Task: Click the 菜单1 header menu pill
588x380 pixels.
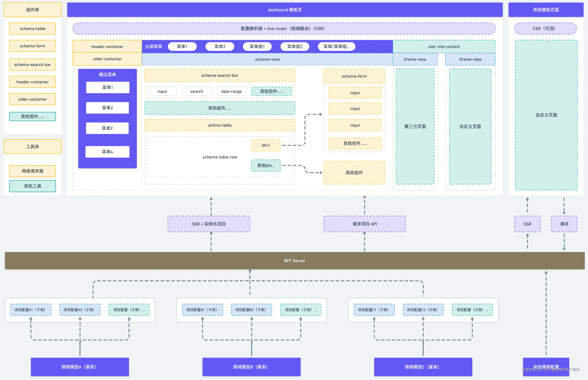Action: tap(182, 46)
